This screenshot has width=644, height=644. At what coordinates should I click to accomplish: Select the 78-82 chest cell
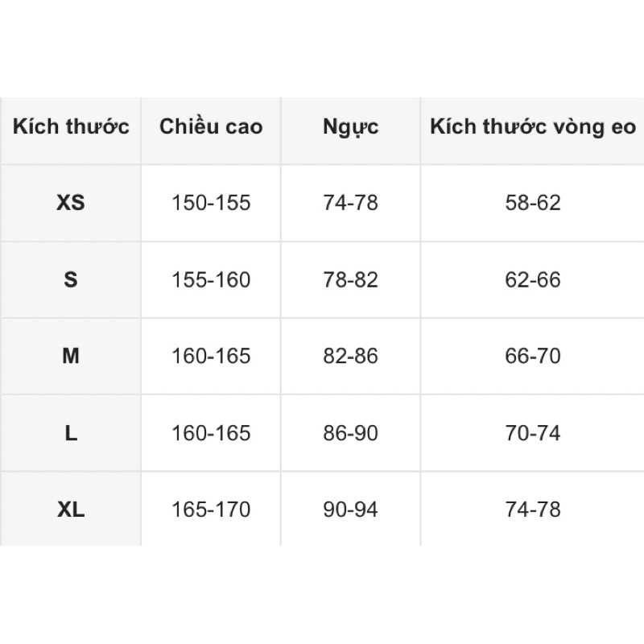click(350, 279)
